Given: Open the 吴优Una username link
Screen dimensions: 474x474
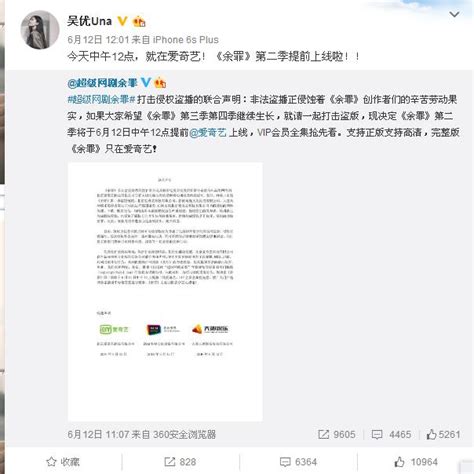Looking at the screenshot, I should tap(89, 21).
